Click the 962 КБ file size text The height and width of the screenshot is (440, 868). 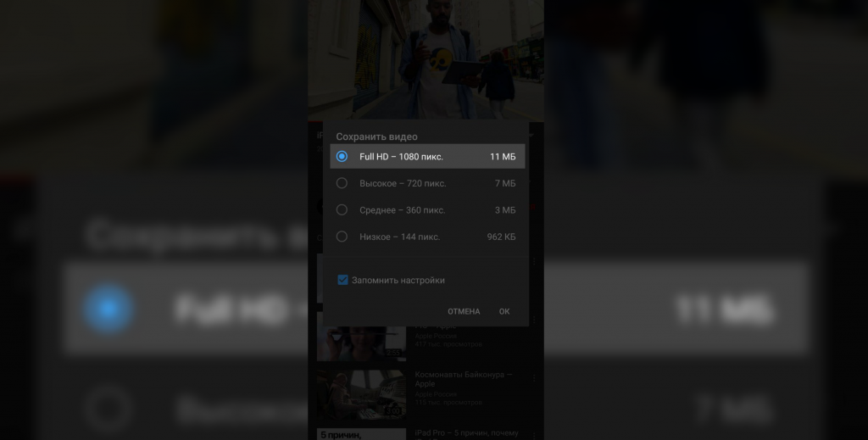[x=501, y=237]
